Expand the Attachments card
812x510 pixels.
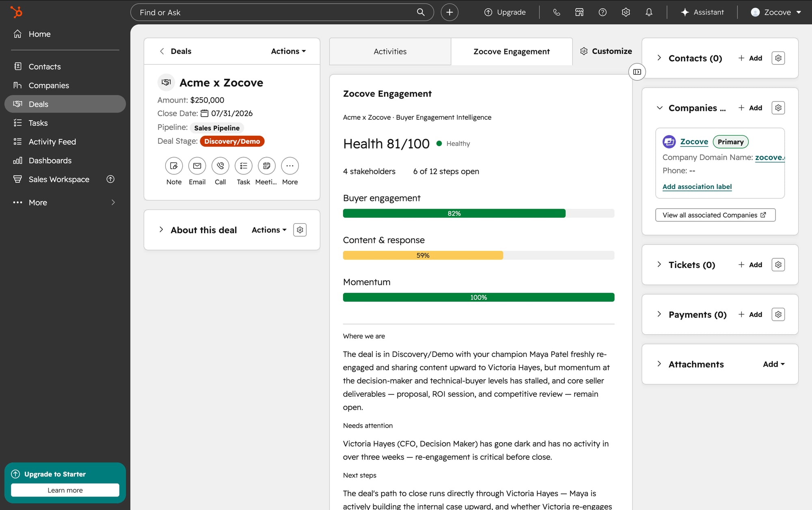click(659, 364)
